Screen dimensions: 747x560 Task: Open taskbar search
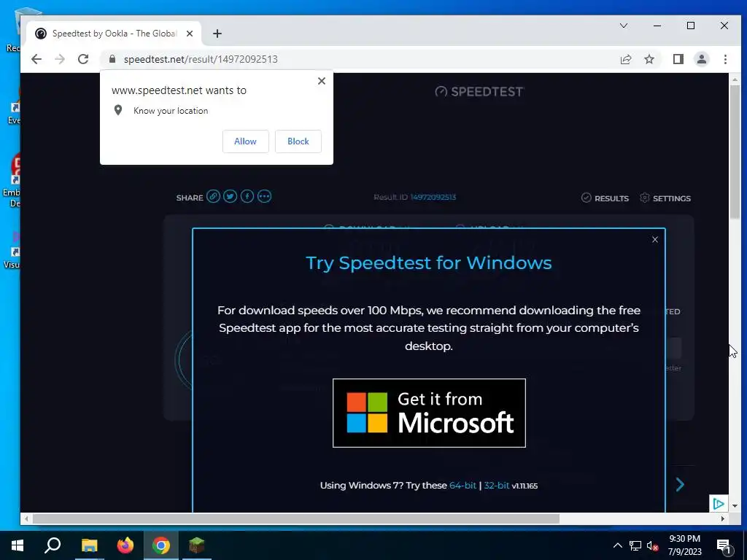click(x=53, y=545)
